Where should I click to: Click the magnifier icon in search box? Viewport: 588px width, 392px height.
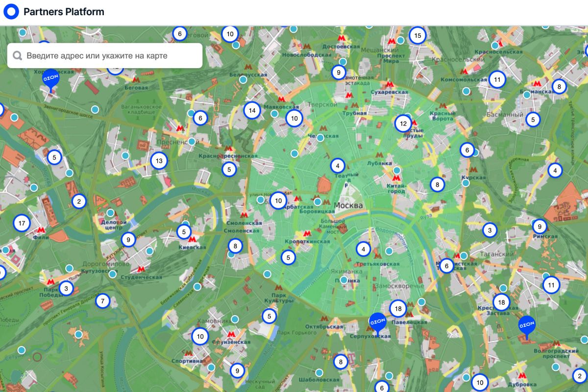tap(18, 56)
